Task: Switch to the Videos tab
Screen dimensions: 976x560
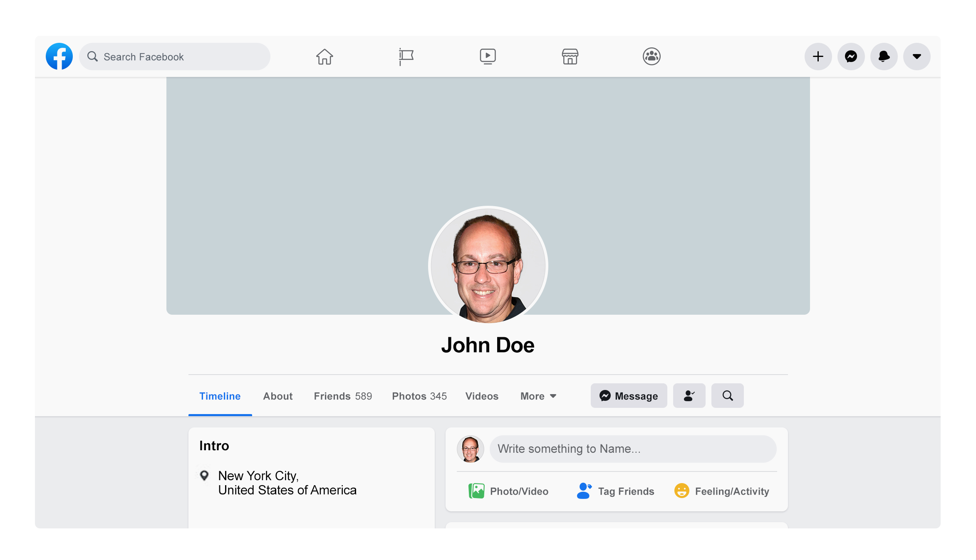Action: pos(482,396)
